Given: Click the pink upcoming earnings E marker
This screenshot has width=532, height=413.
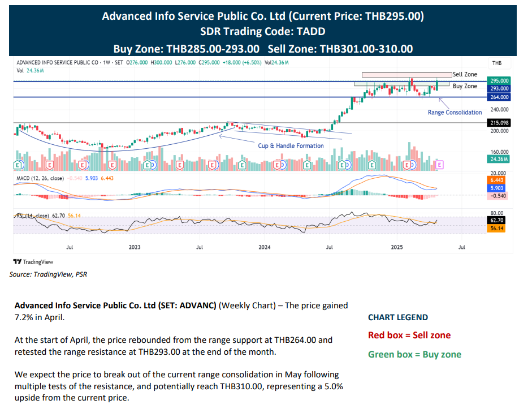Looking at the screenshot, I should pyautogui.click(x=439, y=165).
